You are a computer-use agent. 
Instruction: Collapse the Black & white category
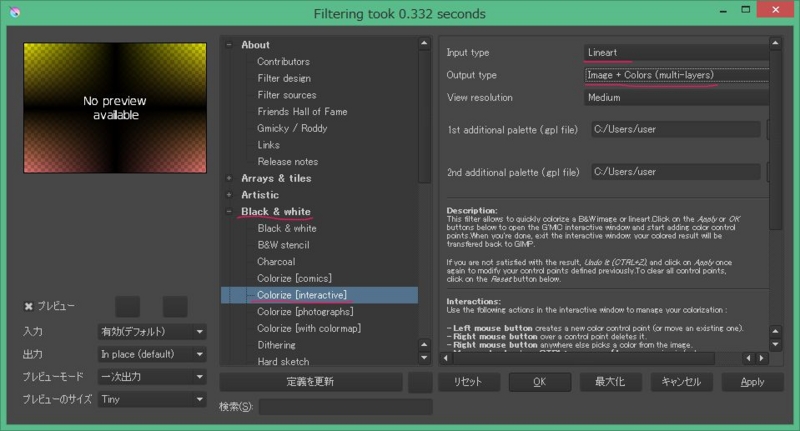(x=229, y=212)
